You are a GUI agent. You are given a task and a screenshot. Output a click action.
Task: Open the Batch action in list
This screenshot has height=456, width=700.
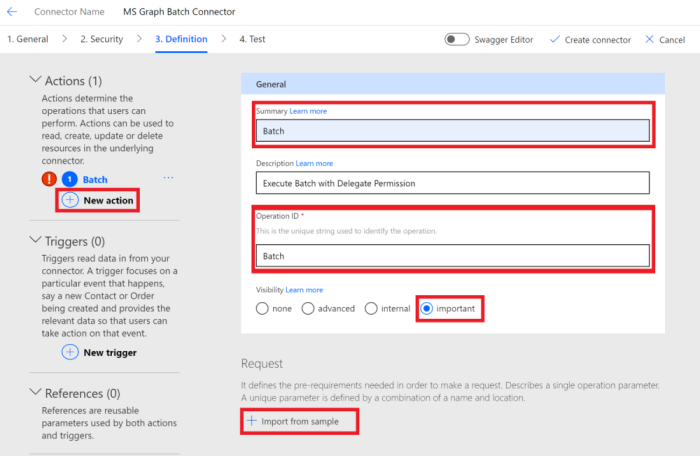tap(95, 180)
